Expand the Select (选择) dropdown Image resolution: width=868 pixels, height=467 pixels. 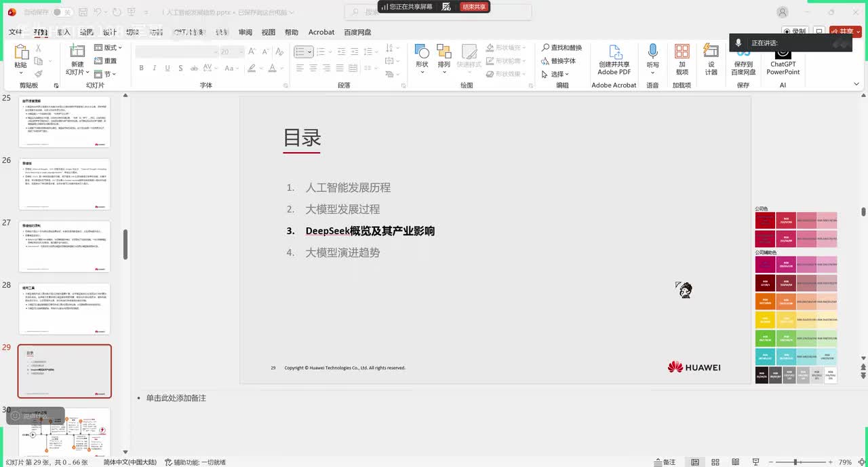pyautogui.click(x=555, y=74)
